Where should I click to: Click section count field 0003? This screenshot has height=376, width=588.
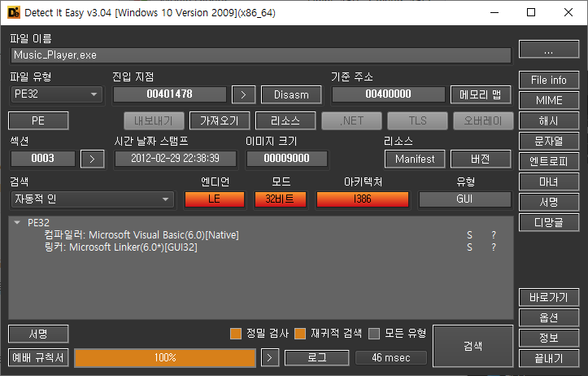pyautogui.click(x=43, y=159)
